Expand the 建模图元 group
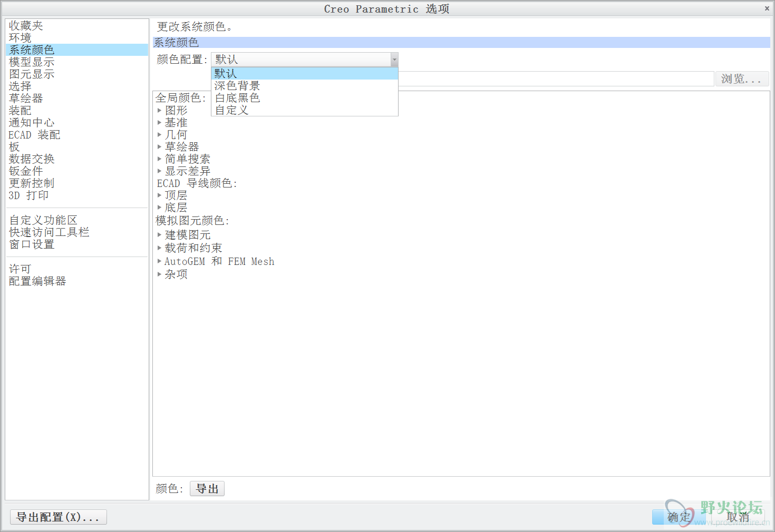The height and width of the screenshot is (532, 775). click(159, 234)
